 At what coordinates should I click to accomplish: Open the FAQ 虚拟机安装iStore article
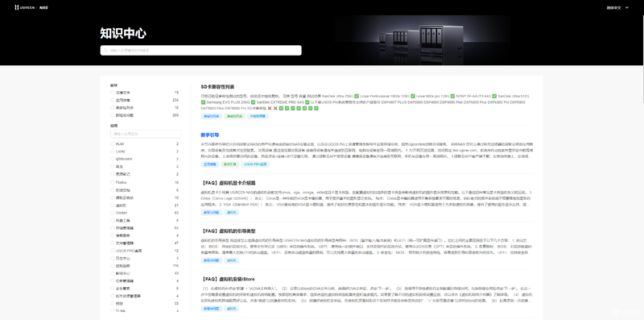[228, 279]
